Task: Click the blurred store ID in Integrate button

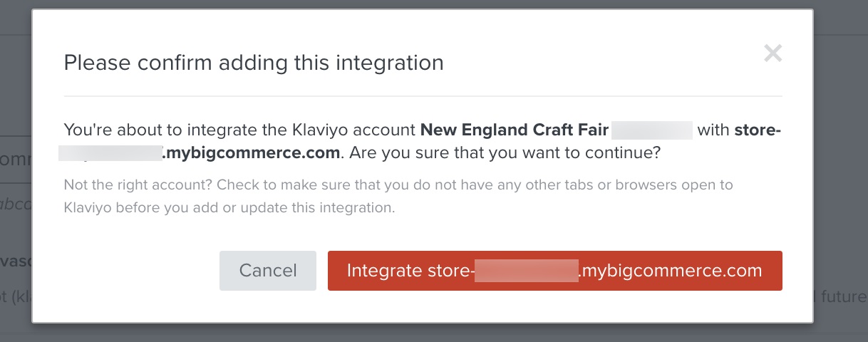Action: click(527, 271)
